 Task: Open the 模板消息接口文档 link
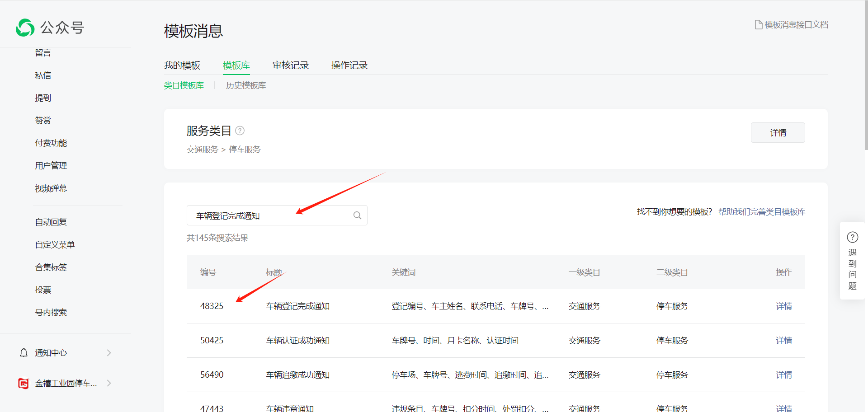pos(796,25)
